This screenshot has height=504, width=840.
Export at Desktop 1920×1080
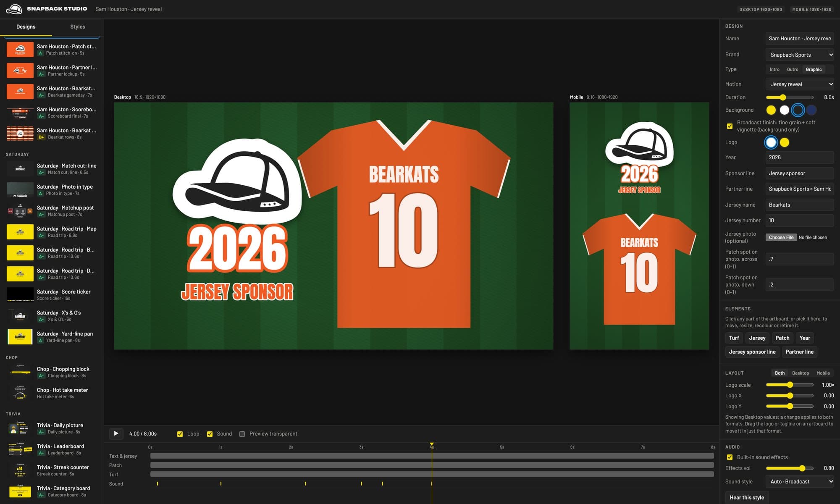click(760, 9)
